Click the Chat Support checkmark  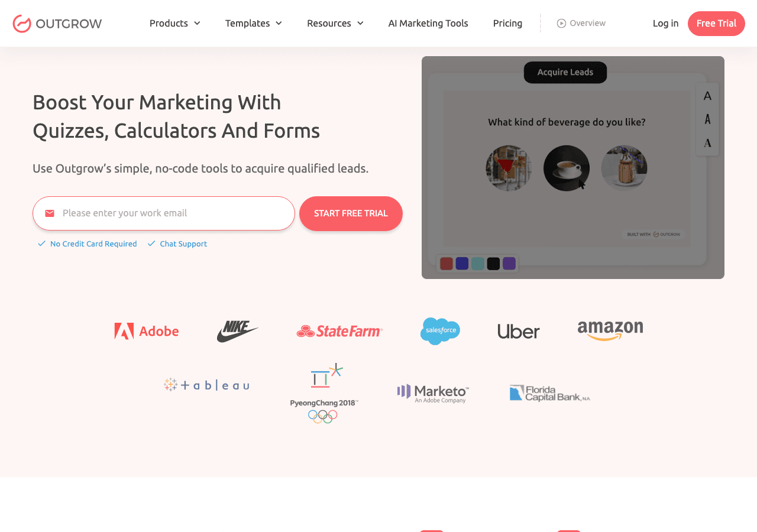(x=151, y=243)
